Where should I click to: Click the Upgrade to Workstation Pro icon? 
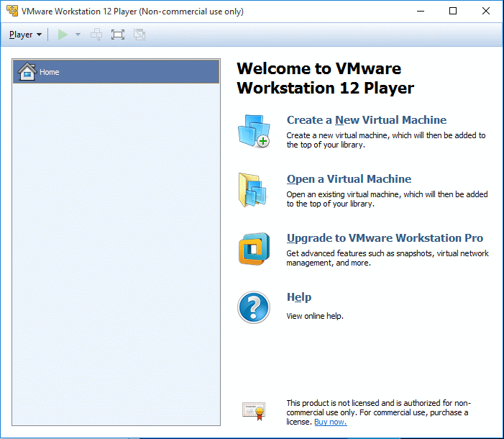(253, 249)
